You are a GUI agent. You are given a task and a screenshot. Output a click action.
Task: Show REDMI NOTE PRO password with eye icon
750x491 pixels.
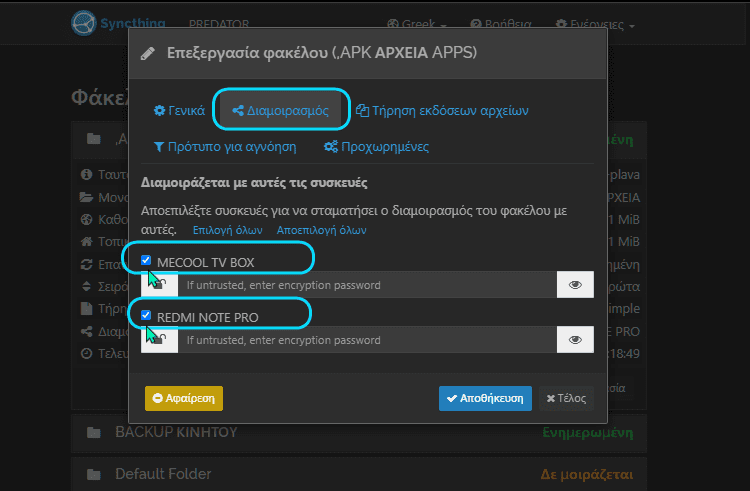575,340
